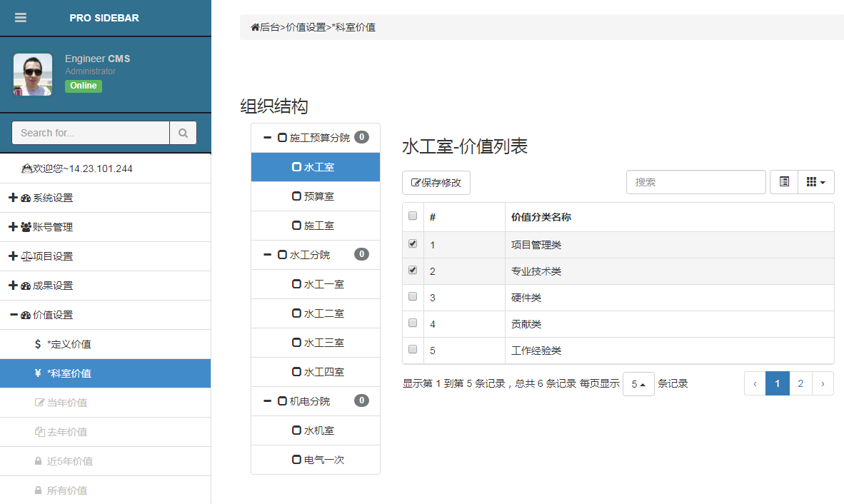Click the user avatar photo
Screen dimensions: 844x504
(33, 75)
